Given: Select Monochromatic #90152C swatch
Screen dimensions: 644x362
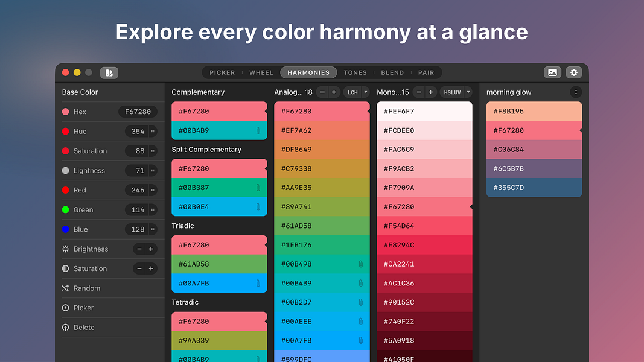Looking at the screenshot, I should coord(424,302).
